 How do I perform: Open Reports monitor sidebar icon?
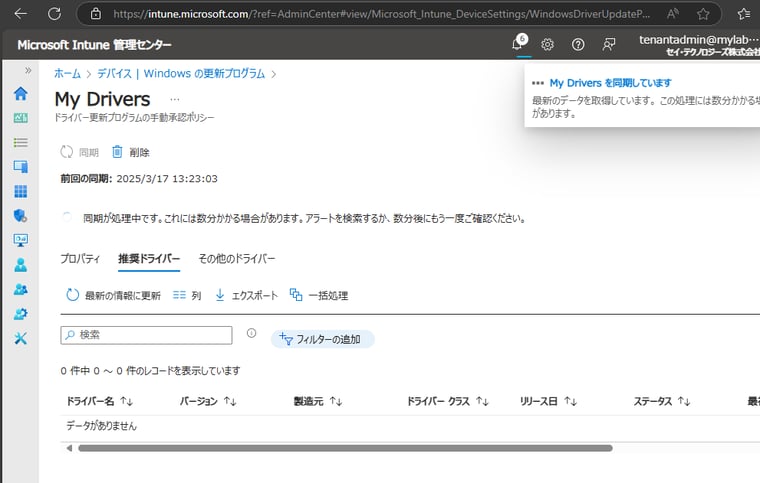[20, 240]
